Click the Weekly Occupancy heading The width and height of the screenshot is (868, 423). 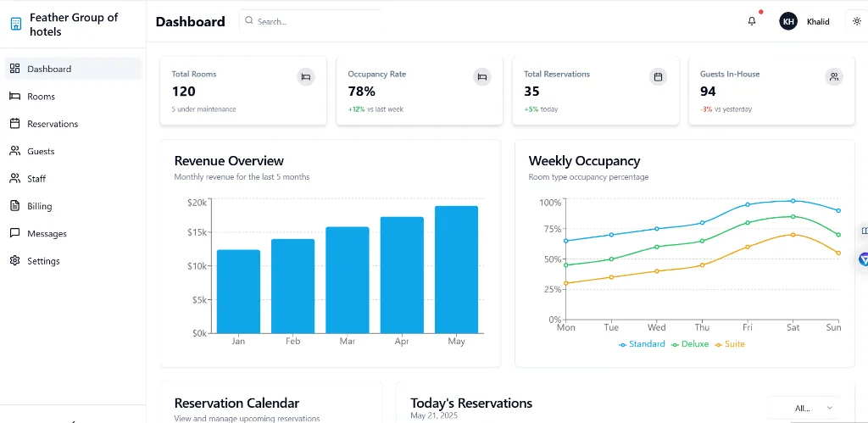pos(584,160)
